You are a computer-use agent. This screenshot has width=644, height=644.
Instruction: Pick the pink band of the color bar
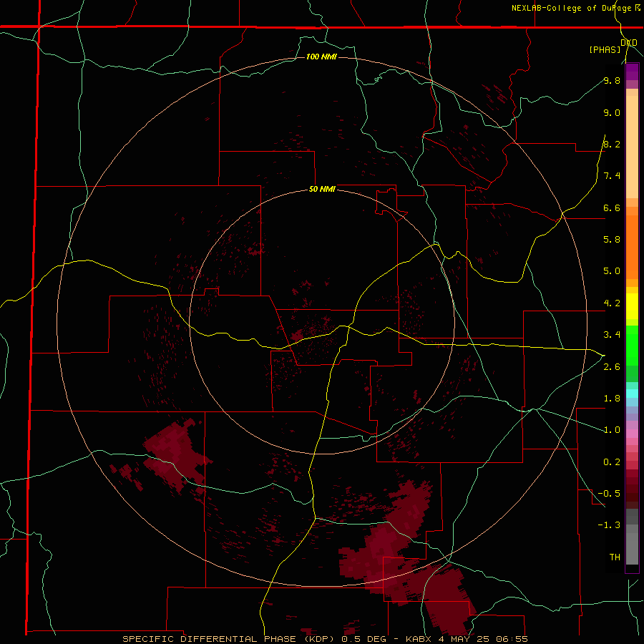tap(632, 434)
